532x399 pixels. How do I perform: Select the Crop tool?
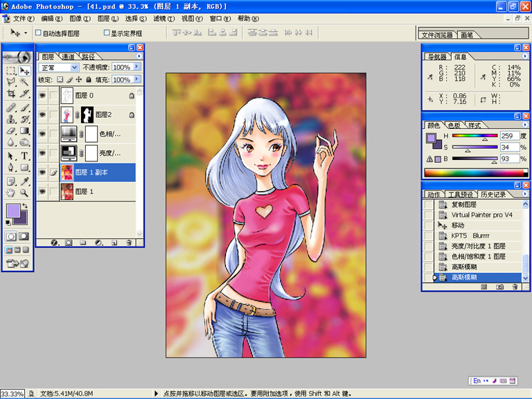click(11, 94)
